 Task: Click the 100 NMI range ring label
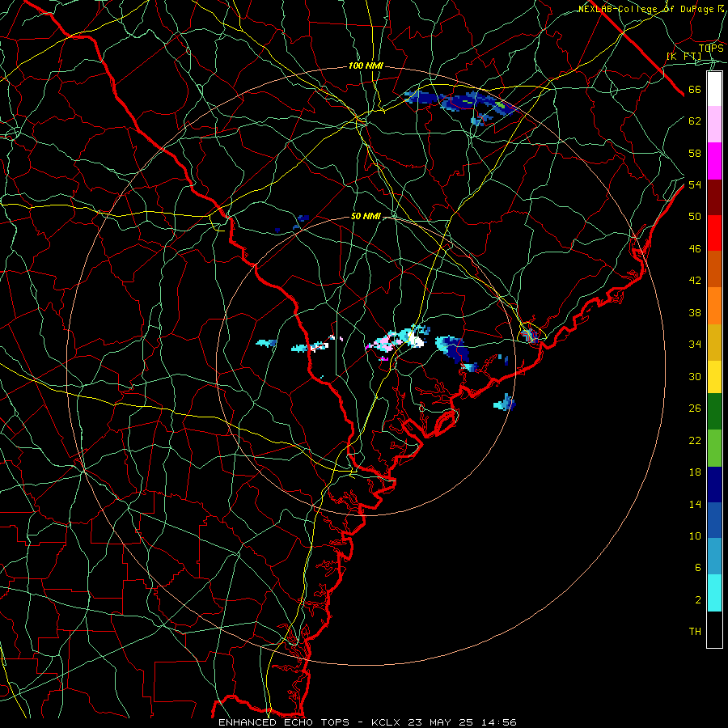pos(366,66)
